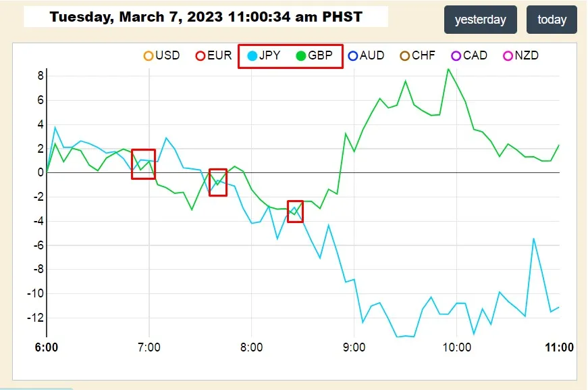Image resolution: width=588 pixels, height=390 pixels.
Task: Click red box marking crossover before 8:00
Action: coord(218,182)
